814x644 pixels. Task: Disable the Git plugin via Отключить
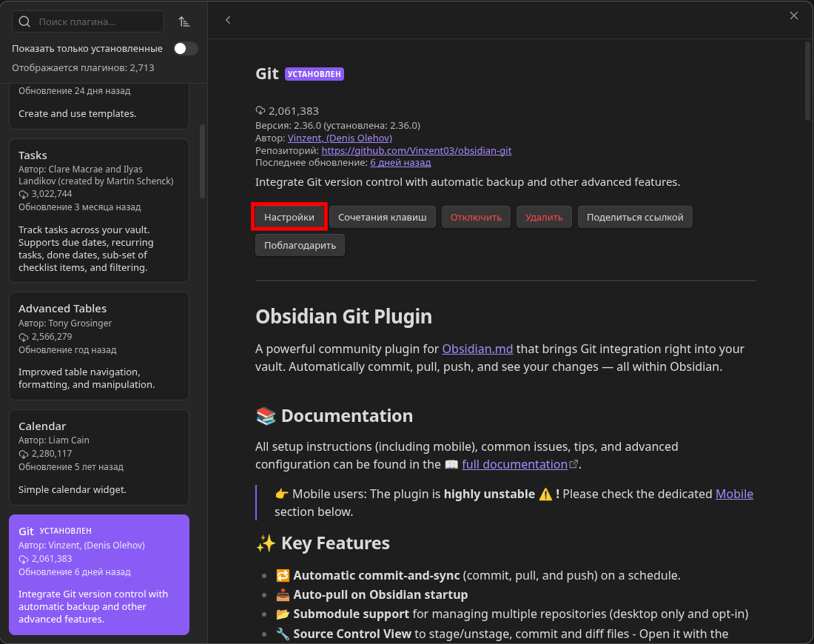click(476, 217)
